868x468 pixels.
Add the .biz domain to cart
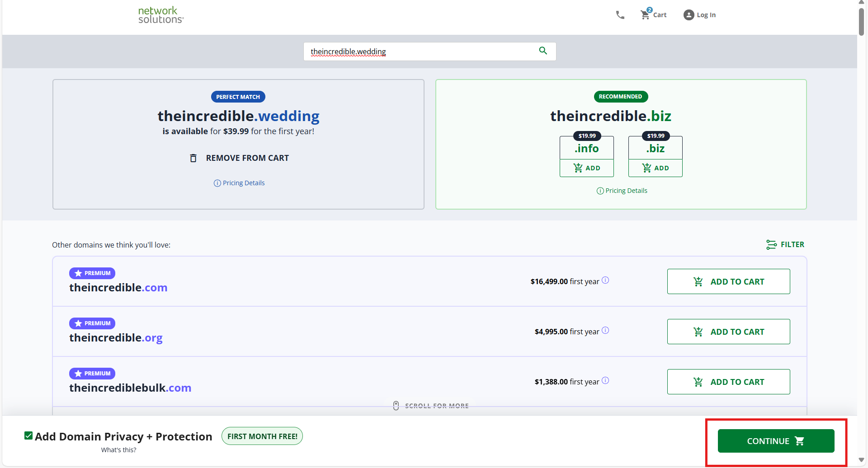tap(656, 168)
